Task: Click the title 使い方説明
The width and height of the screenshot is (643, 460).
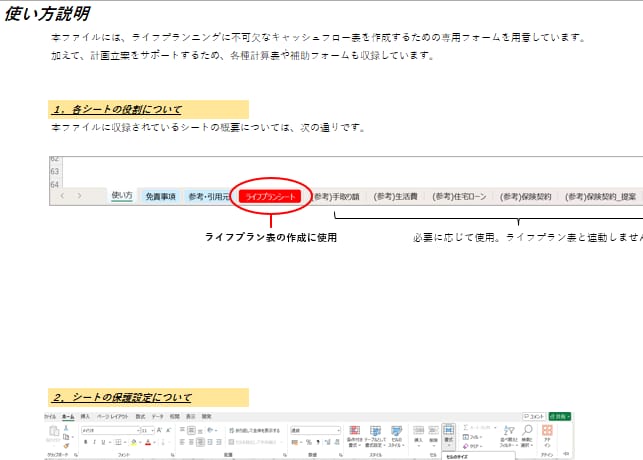Action: pyautogui.click(x=47, y=14)
